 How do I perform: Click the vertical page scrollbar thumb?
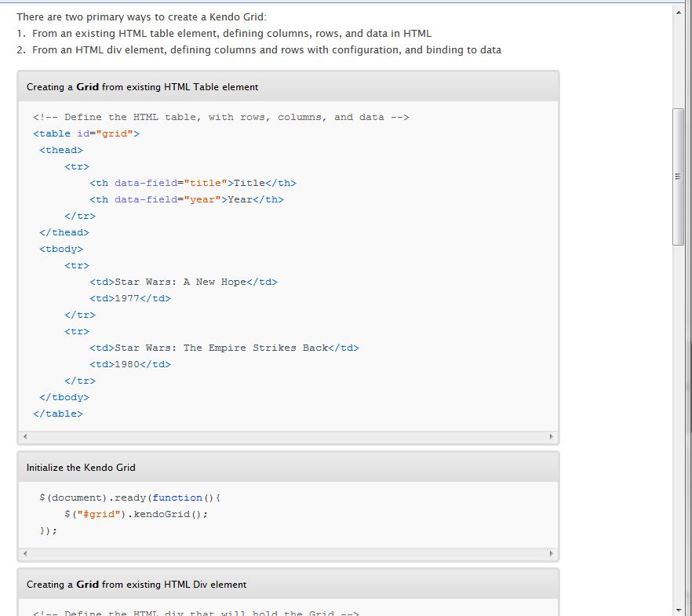click(679, 177)
